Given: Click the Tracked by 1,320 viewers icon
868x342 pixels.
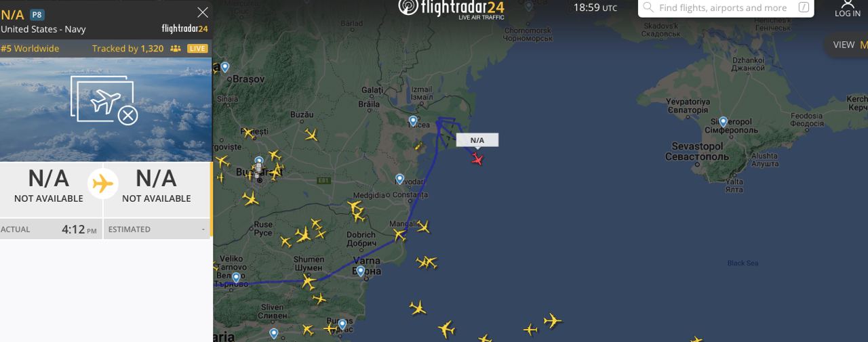Looking at the screenshot, I should pyautogui.click(x=176, y=49).
